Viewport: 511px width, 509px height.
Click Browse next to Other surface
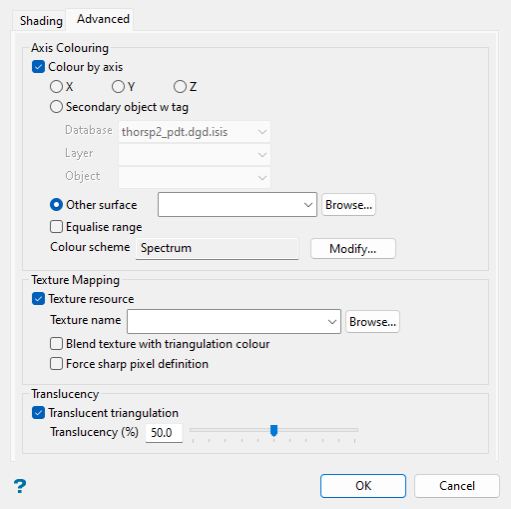click(349, 205)
